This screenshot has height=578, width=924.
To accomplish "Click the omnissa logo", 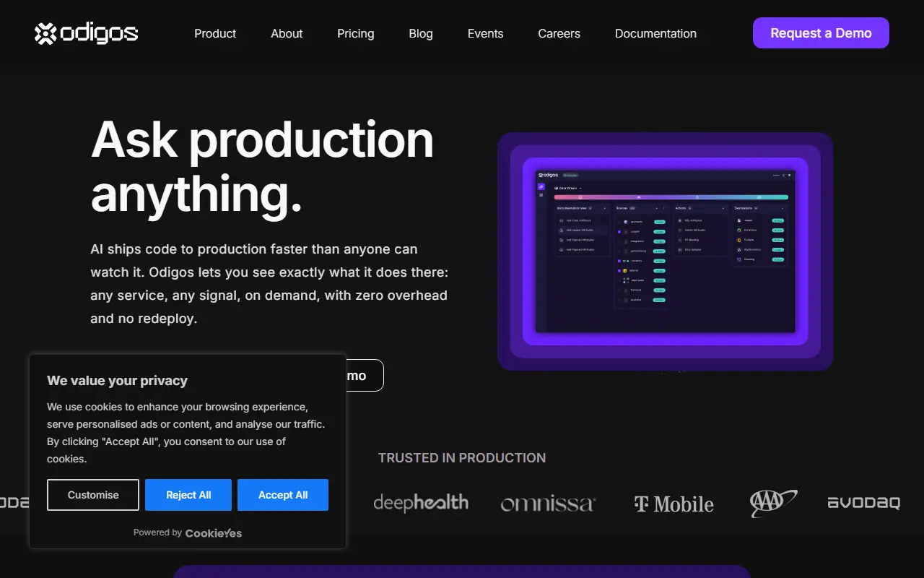I will tap(549, 504).
